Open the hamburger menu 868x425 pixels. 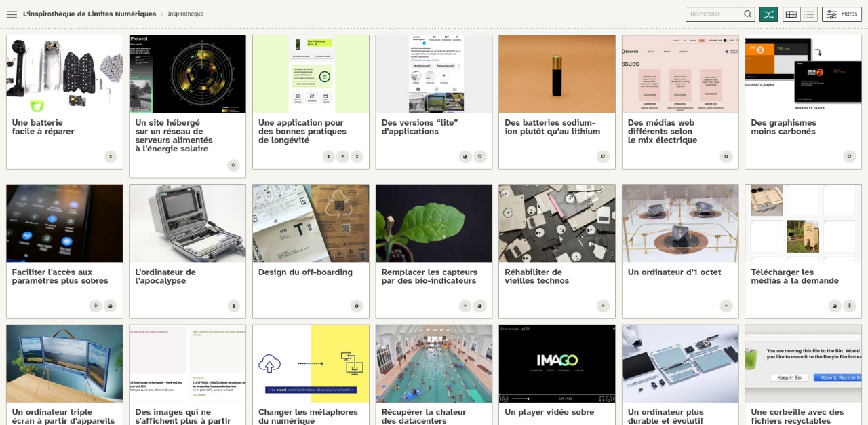click(12, 14)
